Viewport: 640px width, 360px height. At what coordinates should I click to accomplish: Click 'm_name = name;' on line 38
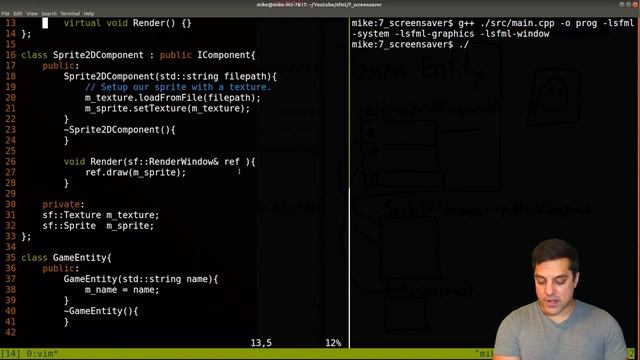pos(122,290)
